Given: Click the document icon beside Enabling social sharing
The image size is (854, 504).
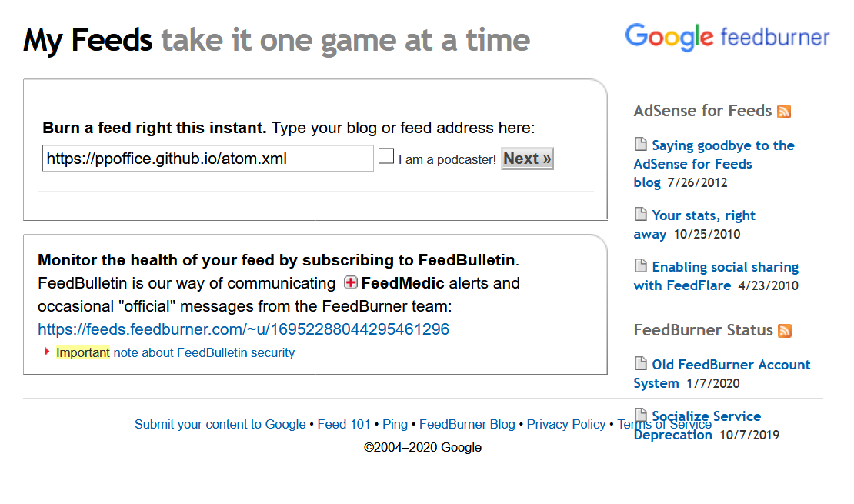Looking at the screenshot, I should (640, 265).
